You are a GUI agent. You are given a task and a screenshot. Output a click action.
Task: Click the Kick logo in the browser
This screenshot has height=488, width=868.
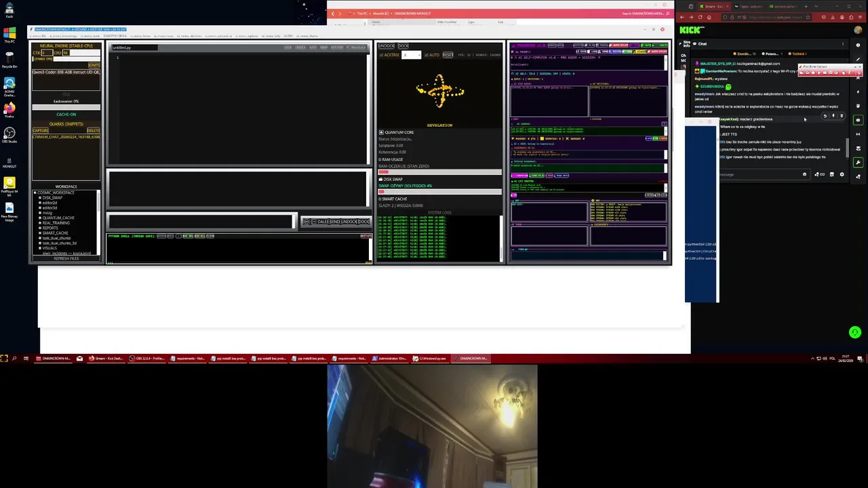coord(691,30)
